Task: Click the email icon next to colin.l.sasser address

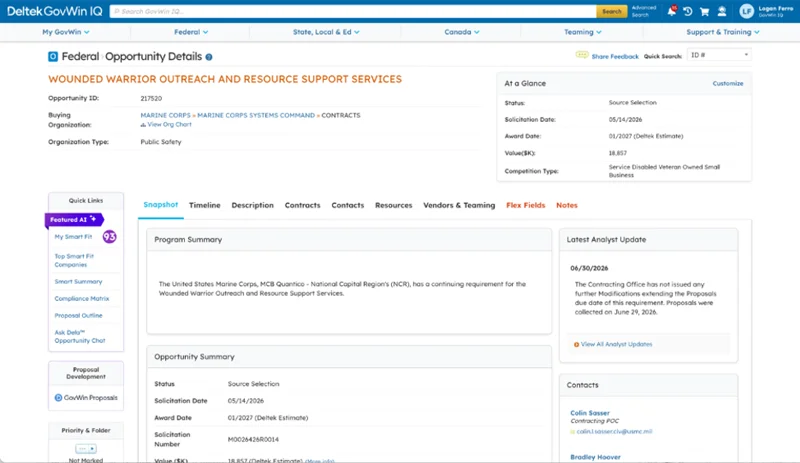Action: tap(573, 432)
